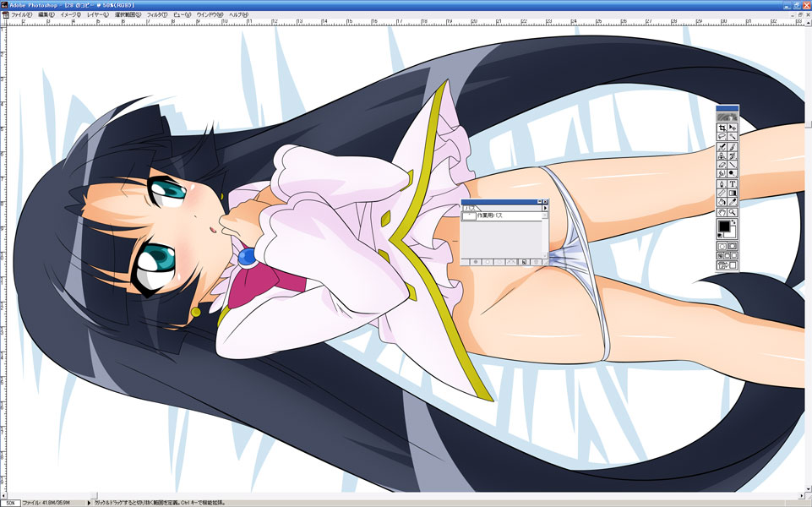Create new path in paths palette
This screenshot has width=812, height=507.
click(x=524, y=262)
